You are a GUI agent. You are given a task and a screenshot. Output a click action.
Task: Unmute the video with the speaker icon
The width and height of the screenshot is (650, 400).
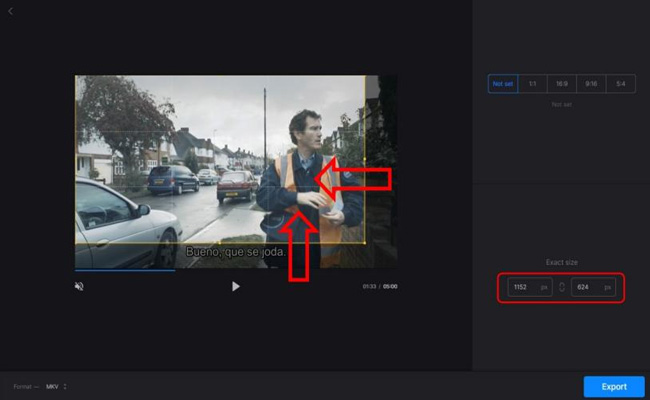tap(79, 286)
